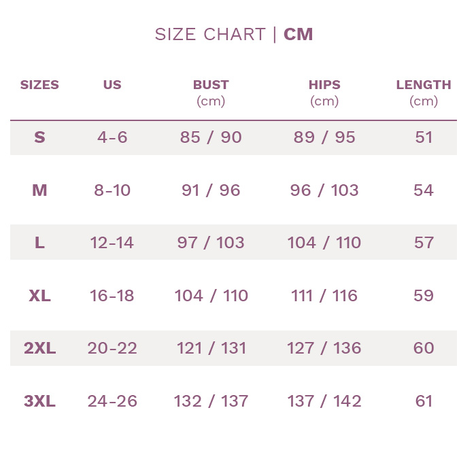Image resolution: width=476 pixels, height=476 pixels.
Task: Select the bold CM unit label
Action: tap(298, 34)
